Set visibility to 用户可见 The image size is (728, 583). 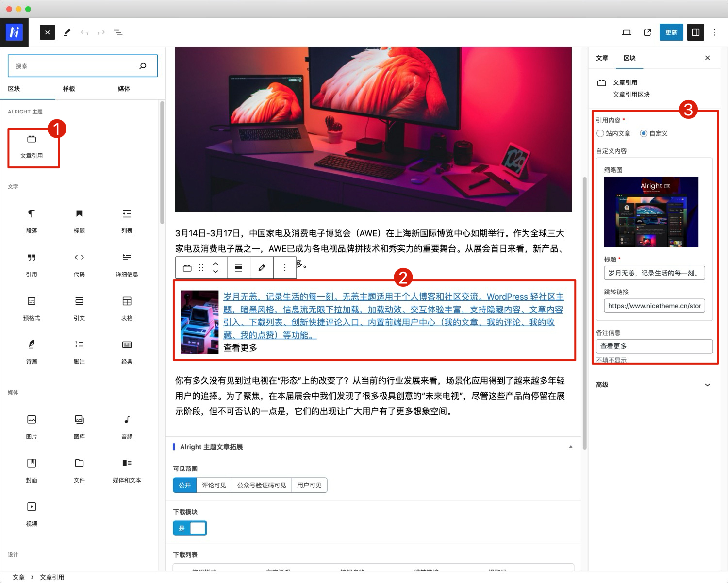(x=309, y=485)
